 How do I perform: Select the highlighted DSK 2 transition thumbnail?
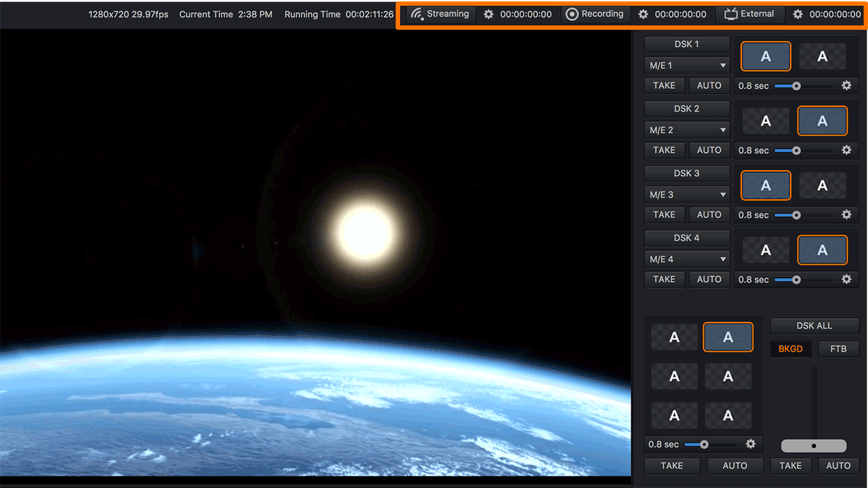[823, 121]
